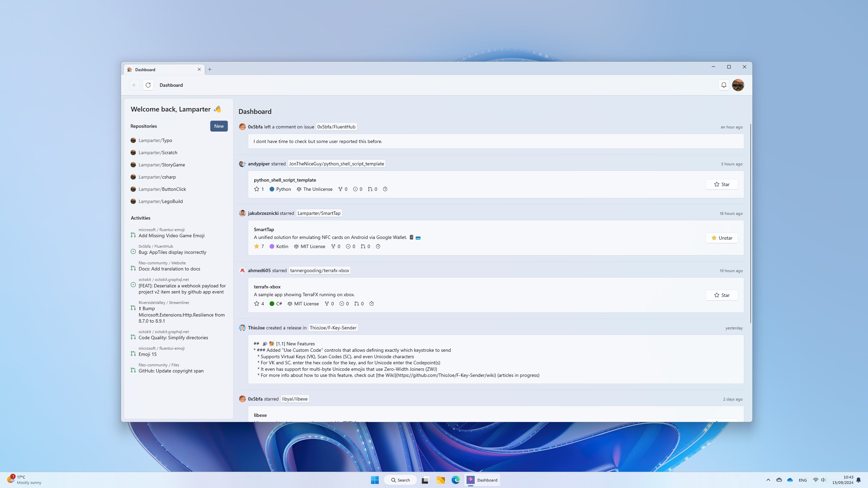Open new tab with plus icon

pyautogui.click(x=210, y=69)
